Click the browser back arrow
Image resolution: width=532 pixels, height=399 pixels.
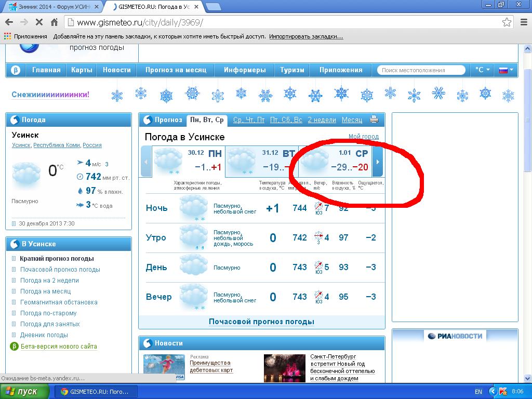coord(9,22)
